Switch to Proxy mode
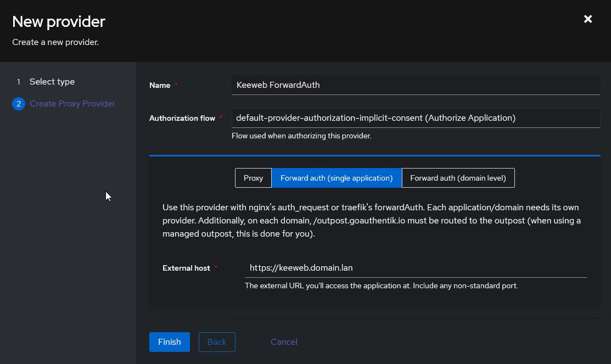Viewport: 611px width, 364px height. (253, 178)
